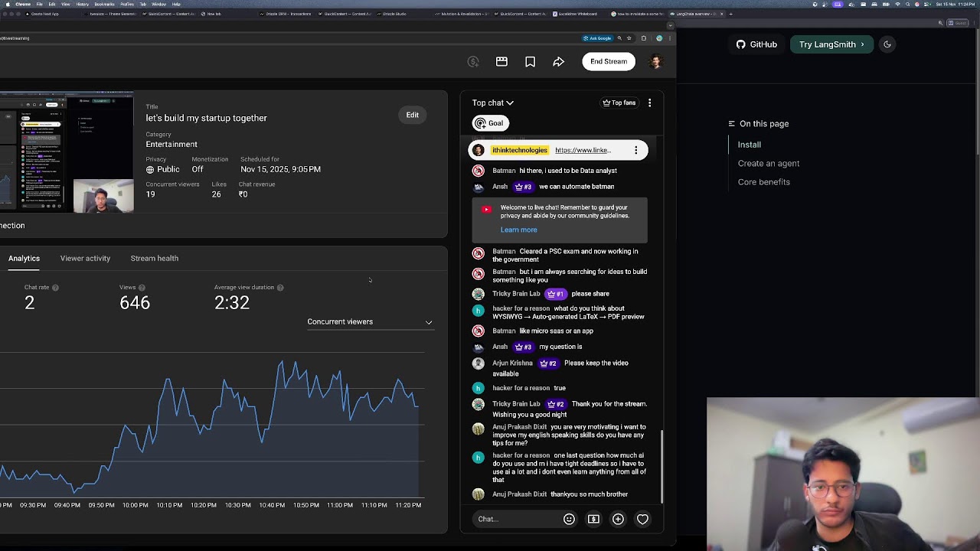Toggle dark mode moon icon on LangChain page

pos(887,44)
